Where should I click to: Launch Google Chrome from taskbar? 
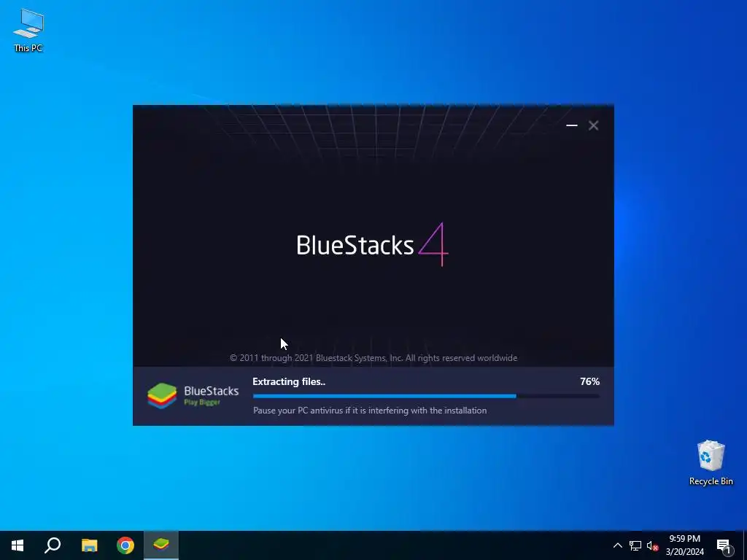pos(125,545)
